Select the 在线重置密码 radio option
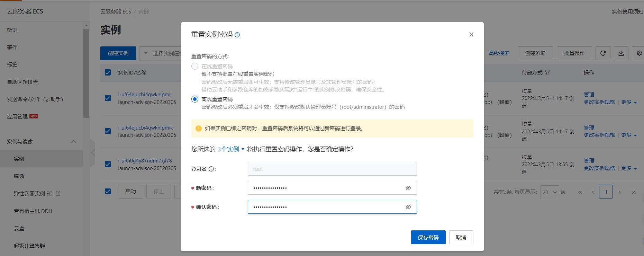This screenshot has width=644, height=256. [x=195, y=66]
